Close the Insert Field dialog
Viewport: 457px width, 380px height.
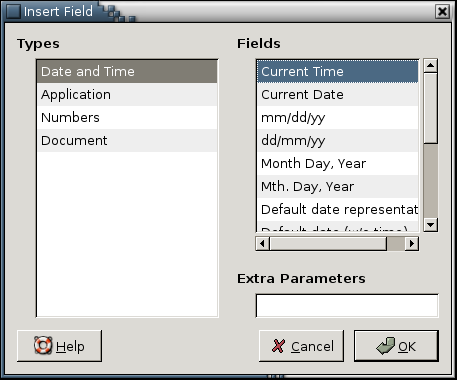click(442, 12)
